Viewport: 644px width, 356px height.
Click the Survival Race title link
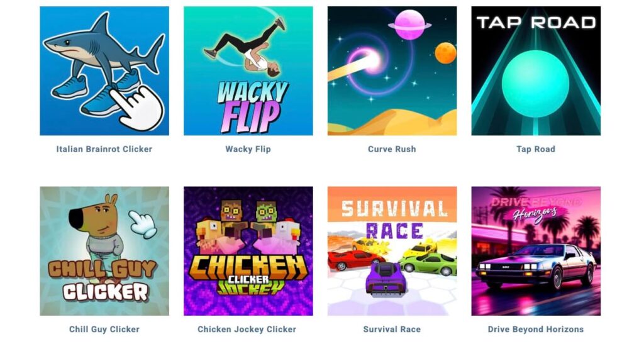click(392, 330)
